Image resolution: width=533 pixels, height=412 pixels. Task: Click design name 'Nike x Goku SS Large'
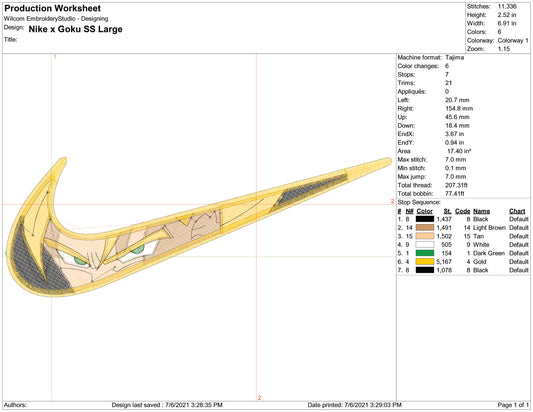tap(75, 29)
